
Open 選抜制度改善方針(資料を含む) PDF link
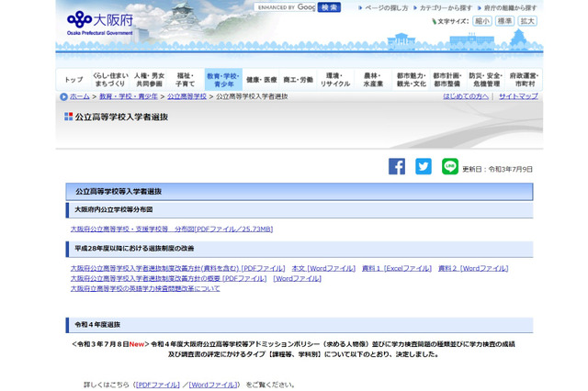tap(177, 268)
